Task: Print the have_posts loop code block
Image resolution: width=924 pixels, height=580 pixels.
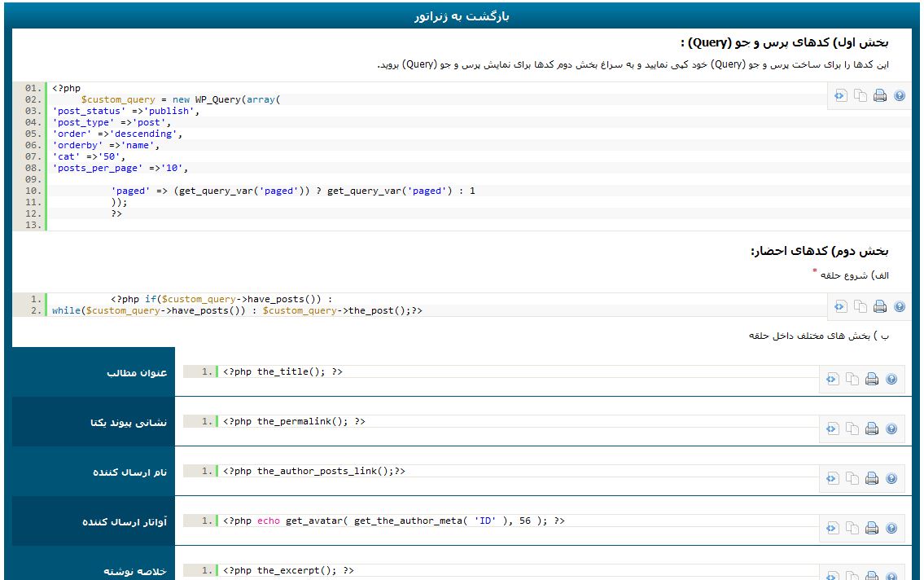Action: (880, 306)
